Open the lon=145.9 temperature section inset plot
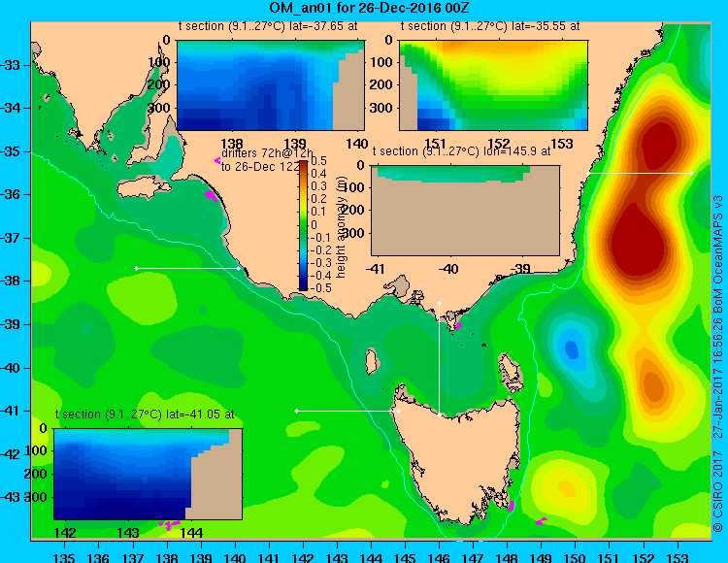Screen dimensions: 728x563 (465, 211)
